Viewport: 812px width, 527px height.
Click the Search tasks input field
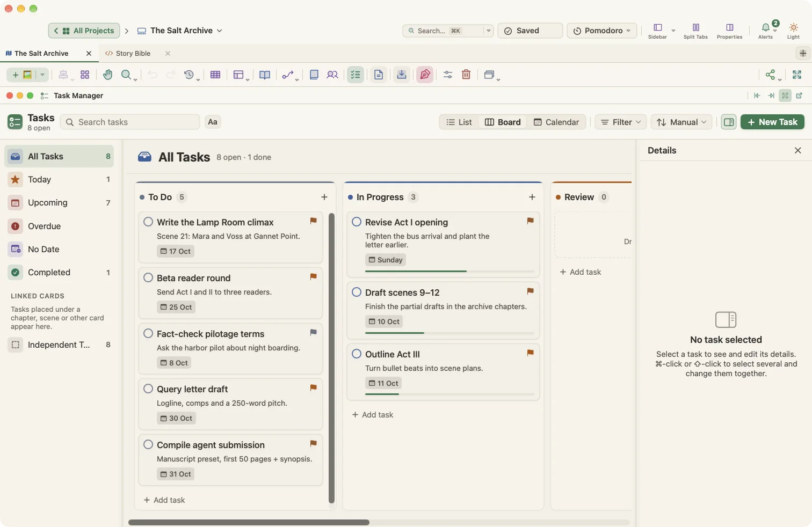point(130,122)
